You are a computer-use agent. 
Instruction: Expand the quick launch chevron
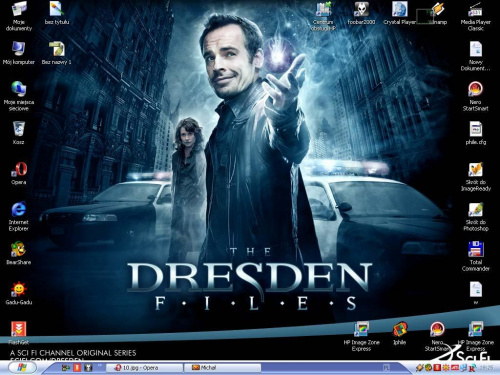(x=100, y=366)
